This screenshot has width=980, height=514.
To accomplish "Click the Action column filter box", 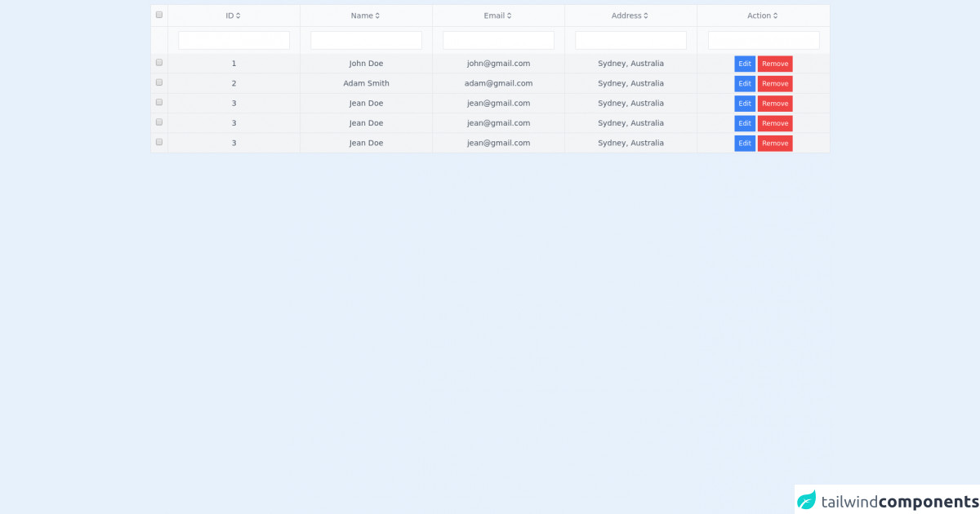I will point(764,40).
